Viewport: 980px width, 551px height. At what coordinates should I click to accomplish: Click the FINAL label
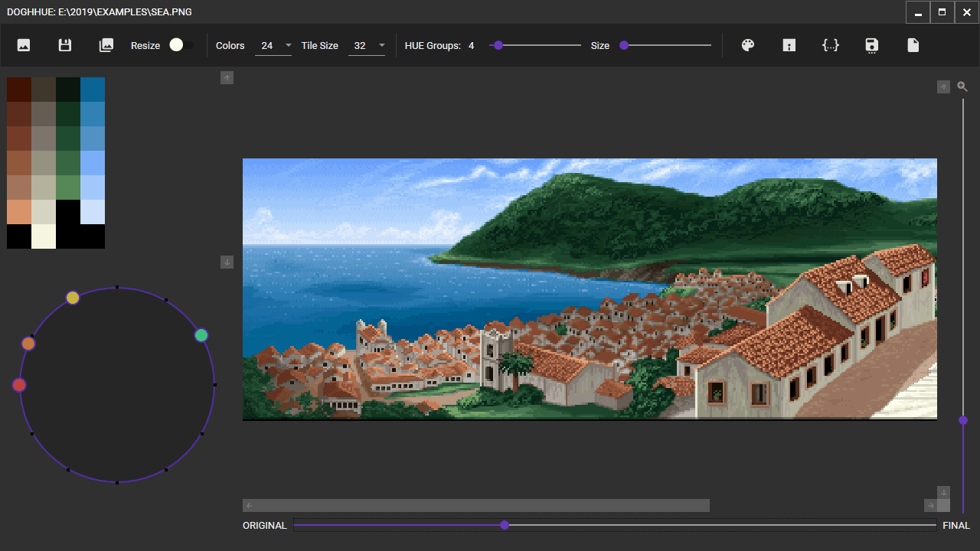click(956, 526)
